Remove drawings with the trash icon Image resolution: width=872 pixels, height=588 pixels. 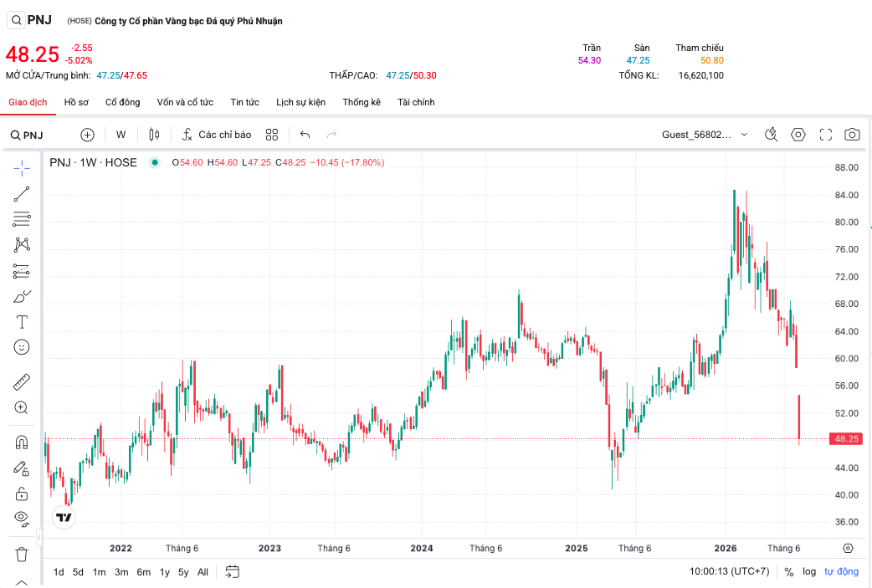coord(22,554)
